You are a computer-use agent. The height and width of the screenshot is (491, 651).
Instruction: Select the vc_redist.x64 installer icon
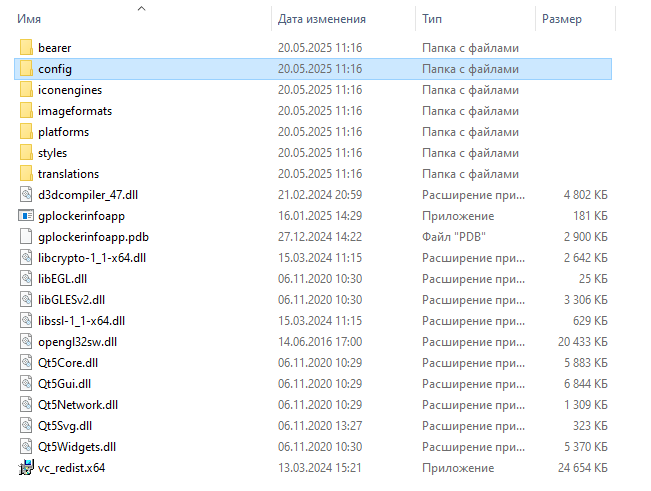26,468
